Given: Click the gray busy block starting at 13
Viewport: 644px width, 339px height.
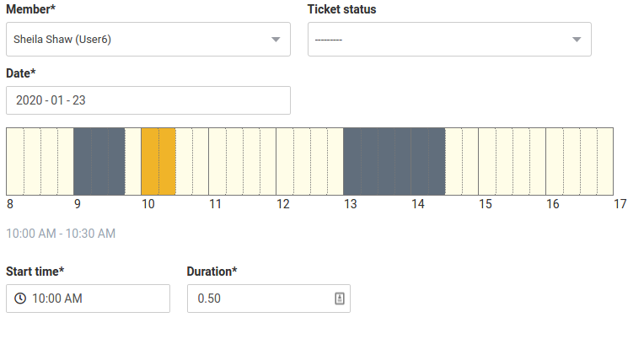Looking at the screenshot, I should click(394, 161).
